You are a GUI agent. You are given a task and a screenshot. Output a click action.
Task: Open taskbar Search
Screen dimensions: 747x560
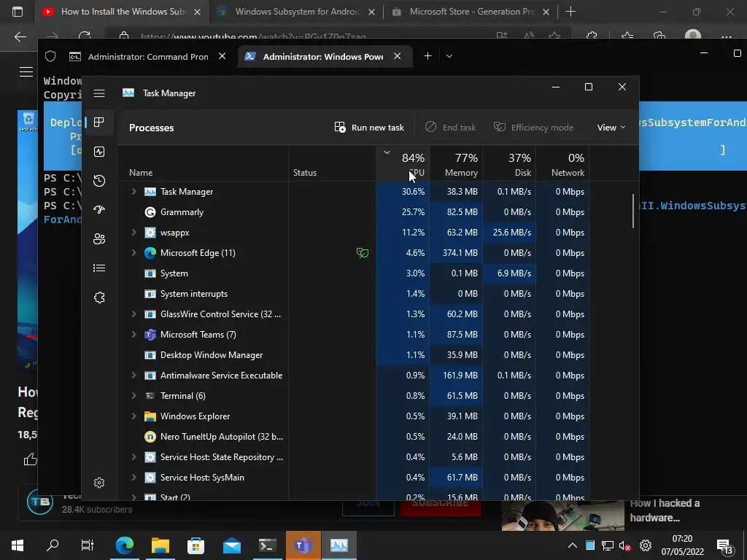click(x=53, y=545)
